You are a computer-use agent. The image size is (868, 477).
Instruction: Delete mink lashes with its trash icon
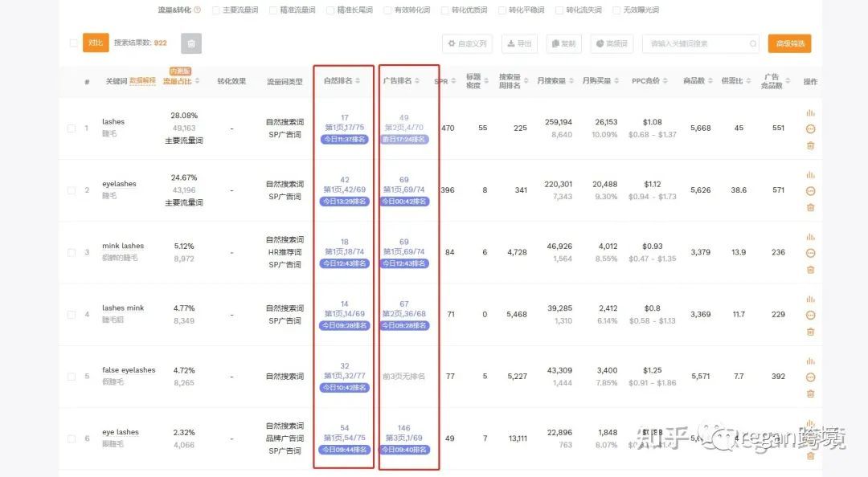810,270
